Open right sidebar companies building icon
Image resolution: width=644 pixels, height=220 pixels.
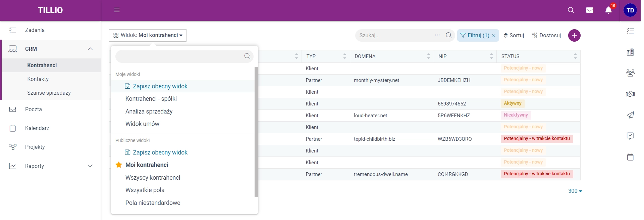[630, 52]
